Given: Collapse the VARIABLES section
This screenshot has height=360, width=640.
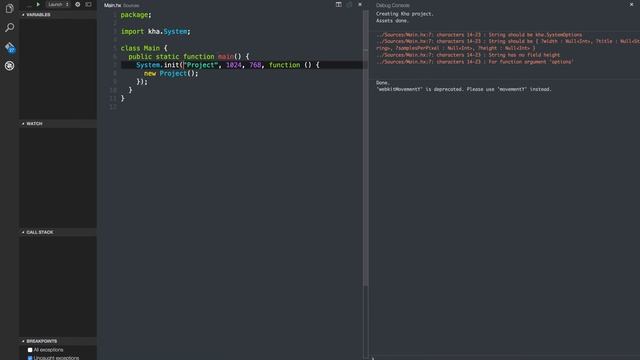Looking at the screenshot, I should (x=58, y=15).
